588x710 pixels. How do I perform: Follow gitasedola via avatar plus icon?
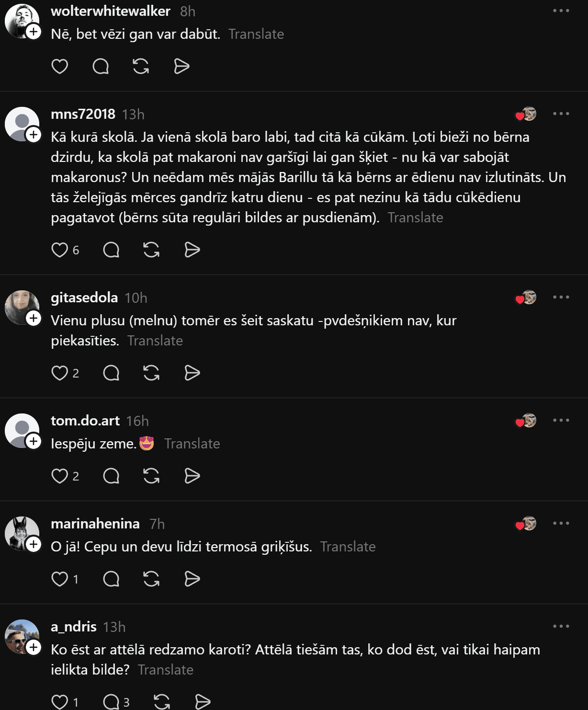point(34,318)
